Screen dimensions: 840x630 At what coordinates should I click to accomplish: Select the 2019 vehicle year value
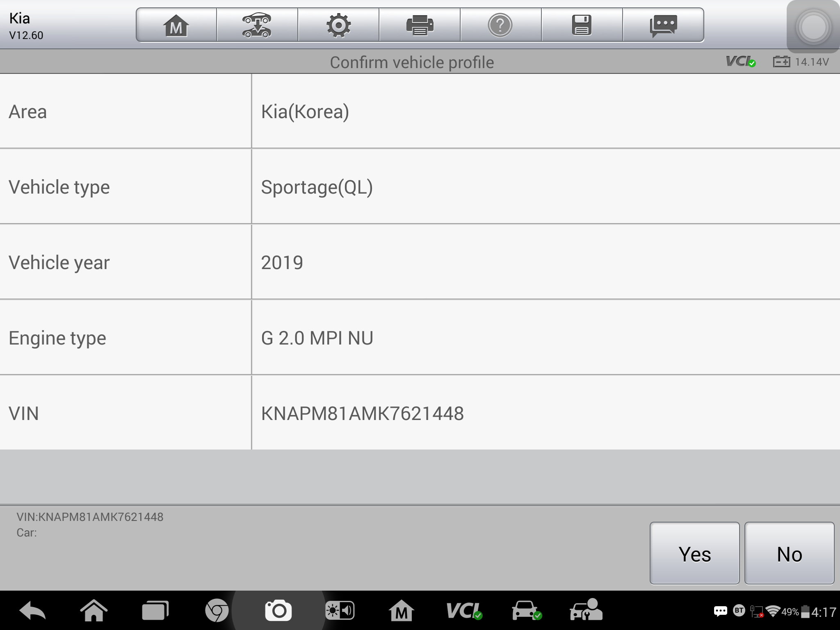[x=282, y=262]
